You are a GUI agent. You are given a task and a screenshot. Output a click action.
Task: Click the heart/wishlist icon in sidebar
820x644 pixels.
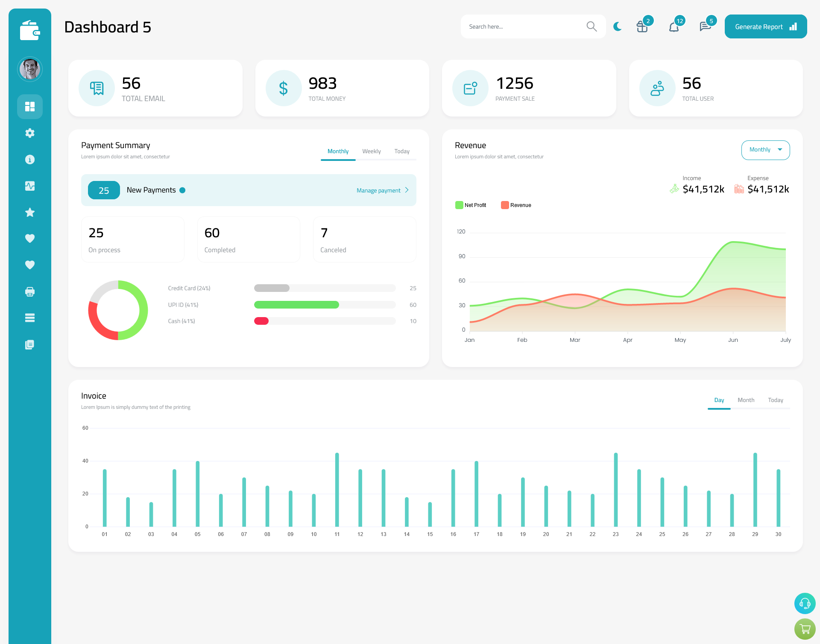[30, 238]
